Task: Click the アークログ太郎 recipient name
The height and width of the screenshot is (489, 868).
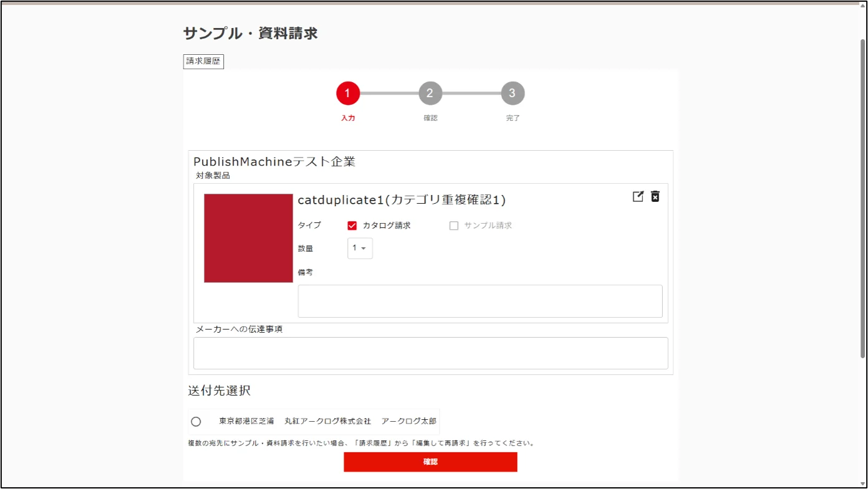Action: click(409, 421)
